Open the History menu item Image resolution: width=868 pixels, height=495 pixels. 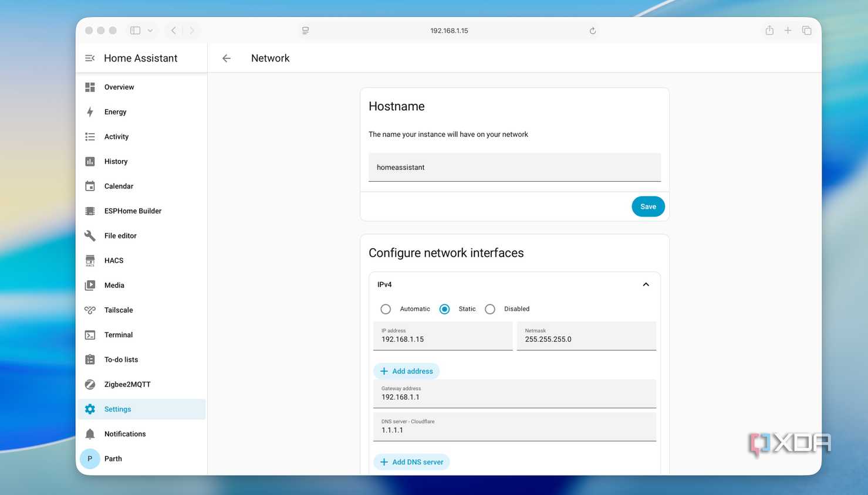141,161
